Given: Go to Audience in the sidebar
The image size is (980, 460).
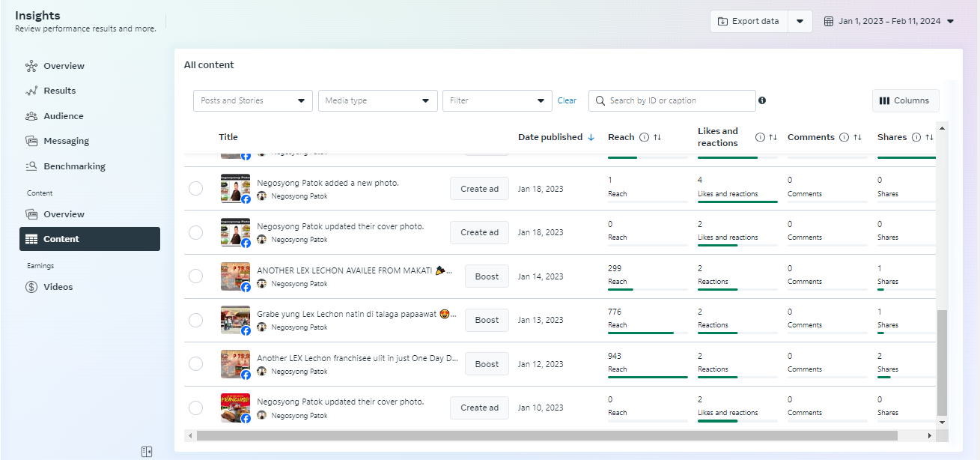Looking at the screenshot, I should (64, 116).
